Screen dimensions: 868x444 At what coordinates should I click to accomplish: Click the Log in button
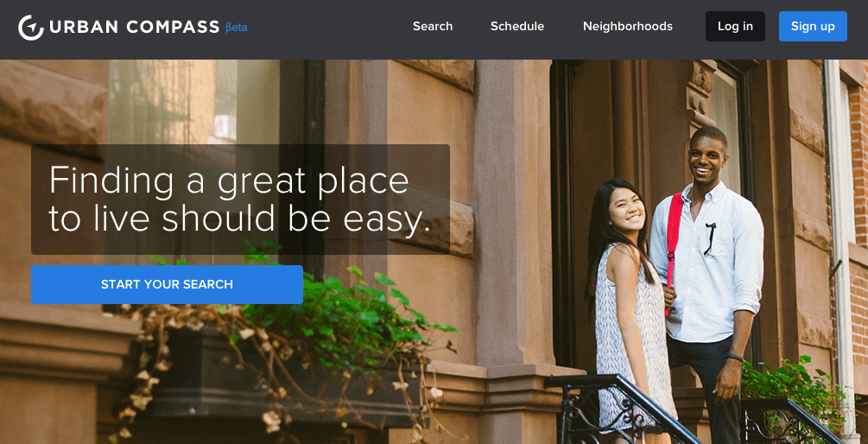735,27
